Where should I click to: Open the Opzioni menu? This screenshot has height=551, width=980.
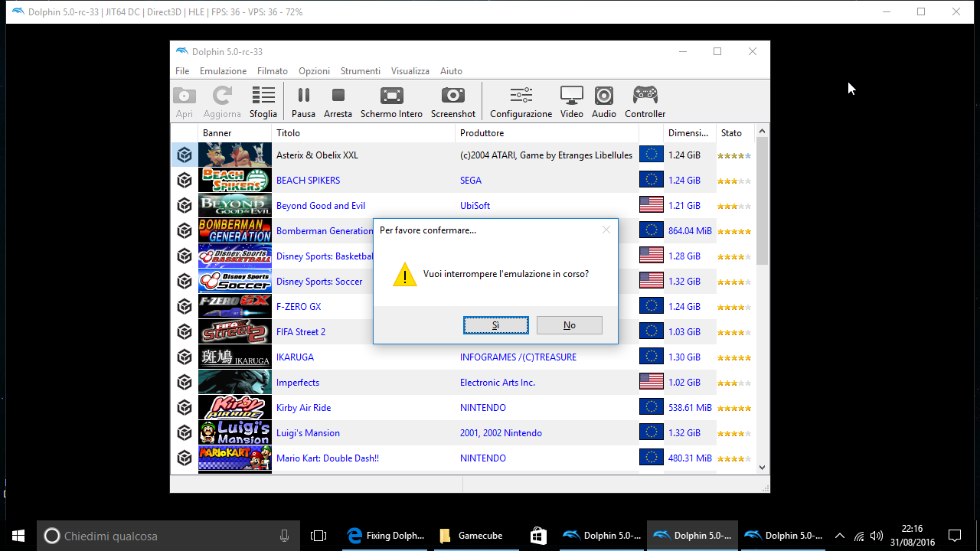tap(314, 71)
